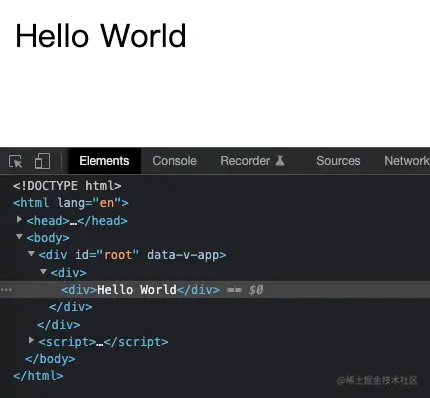Open the Sources tab

pyautogui.click(x=338, y=161)
